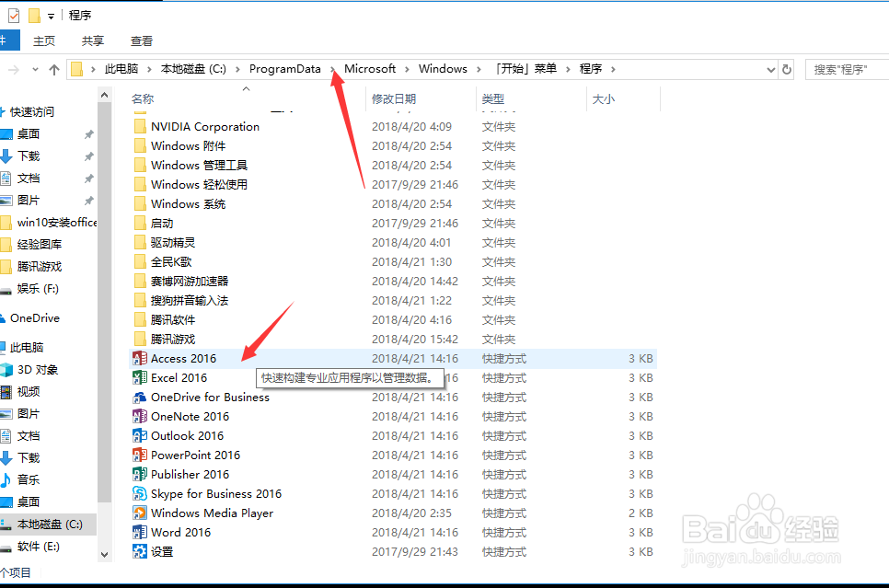Refresh the current folder view
This screenshot has height=588, width=889.
coord(786,69)
